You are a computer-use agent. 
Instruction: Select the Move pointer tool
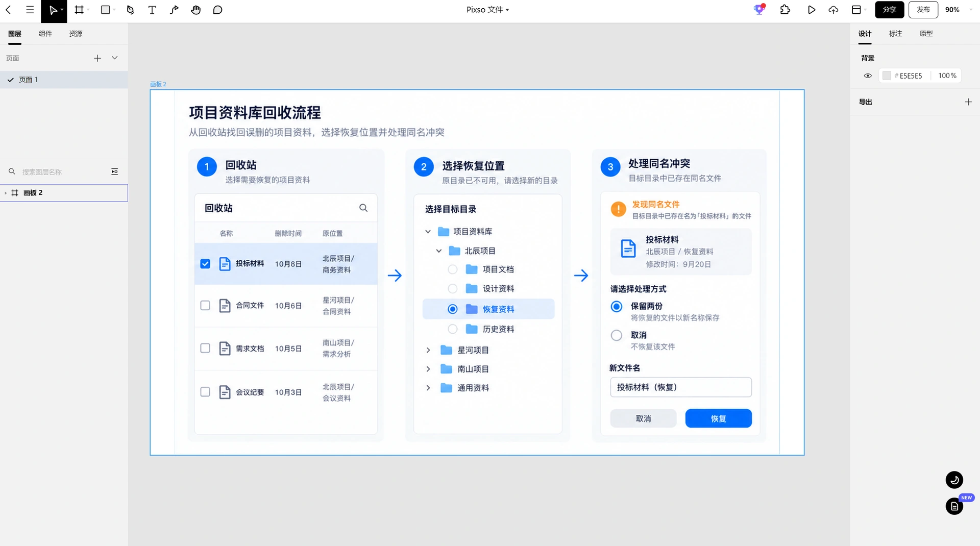click(x=53, y=10)
